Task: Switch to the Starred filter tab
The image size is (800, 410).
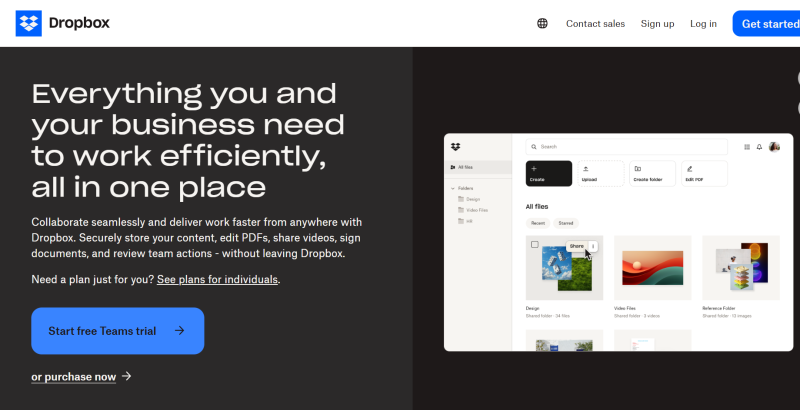Action: point(566,223)
